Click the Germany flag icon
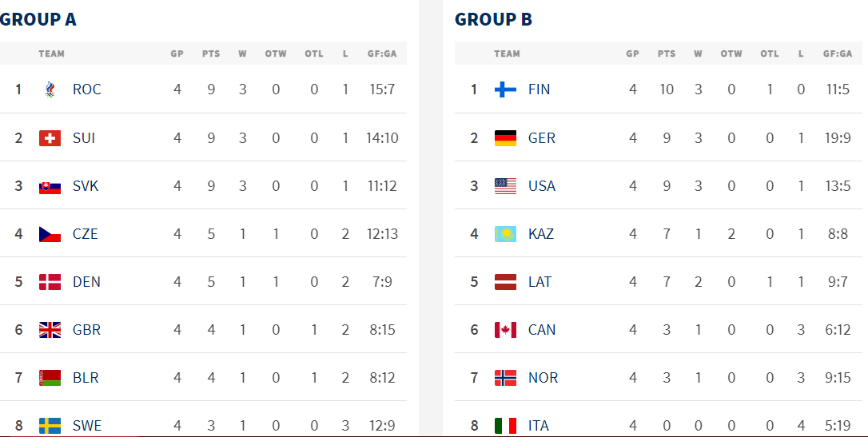868x437 pixels. click(505, 138)
